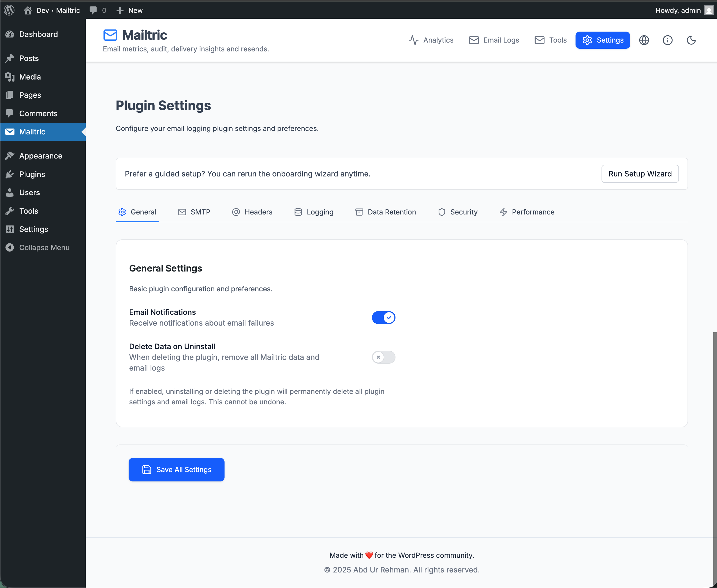The height and width of the screenshot is (588, 717).
Task: Click the globe language icon
Action: (x=644, y=40)
